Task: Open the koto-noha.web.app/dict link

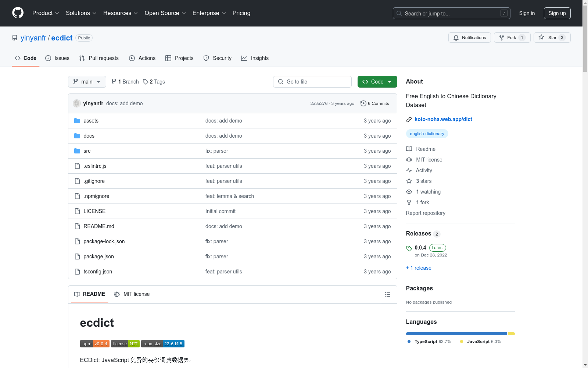Action: 443,119
